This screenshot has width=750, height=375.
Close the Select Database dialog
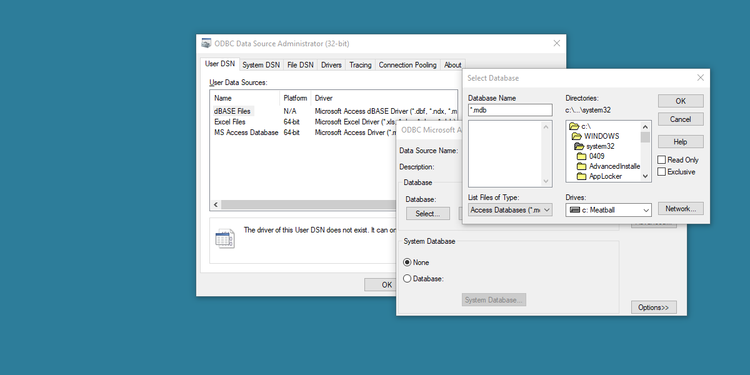click(700, 78)
